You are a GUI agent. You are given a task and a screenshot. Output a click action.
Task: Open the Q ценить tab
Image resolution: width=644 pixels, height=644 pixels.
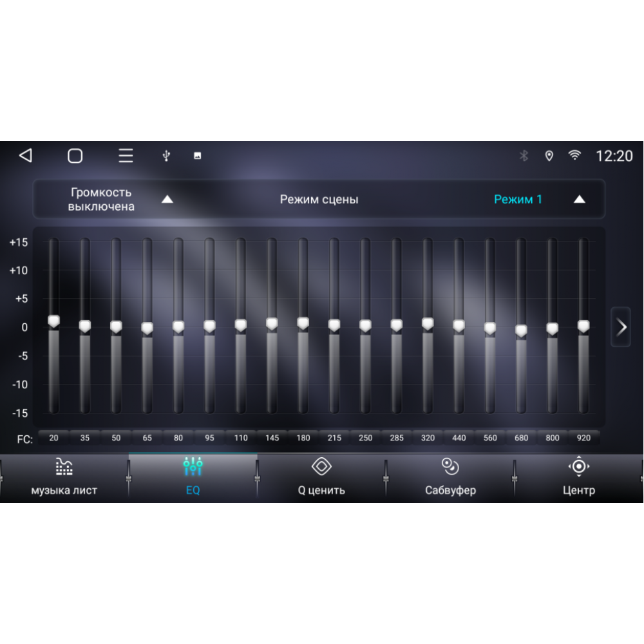pyautogui.click(x=321, y=478)
